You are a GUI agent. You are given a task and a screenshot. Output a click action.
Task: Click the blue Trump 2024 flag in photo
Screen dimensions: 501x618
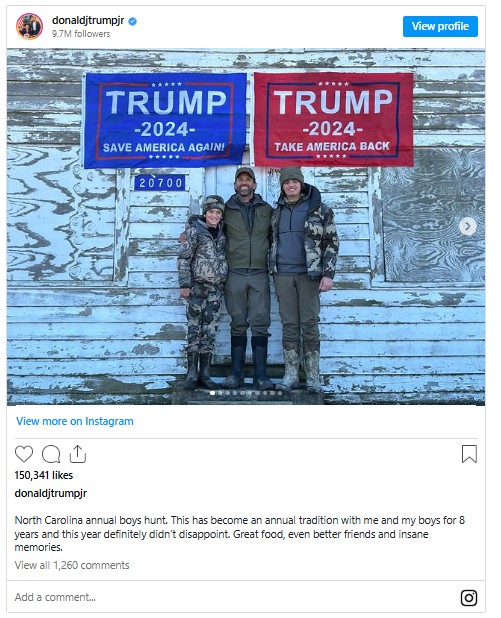pyautogui.click(x=165, y=121)
